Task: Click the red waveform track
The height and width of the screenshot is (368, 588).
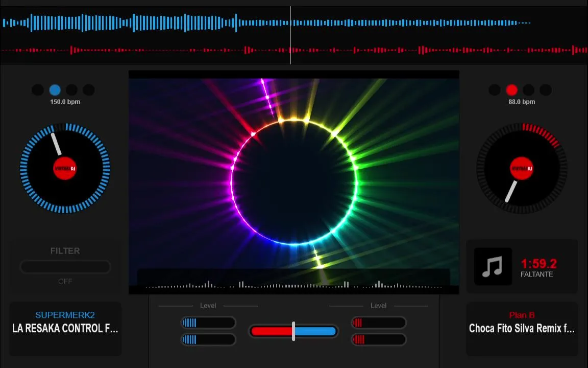Action: (x=294, y=50)
